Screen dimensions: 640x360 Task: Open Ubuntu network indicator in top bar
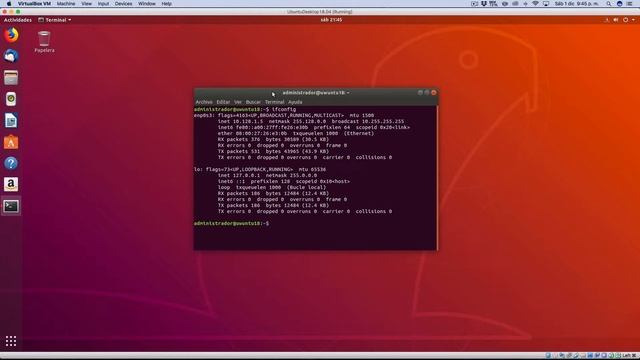pyautogui.click(x=607, y=20)
